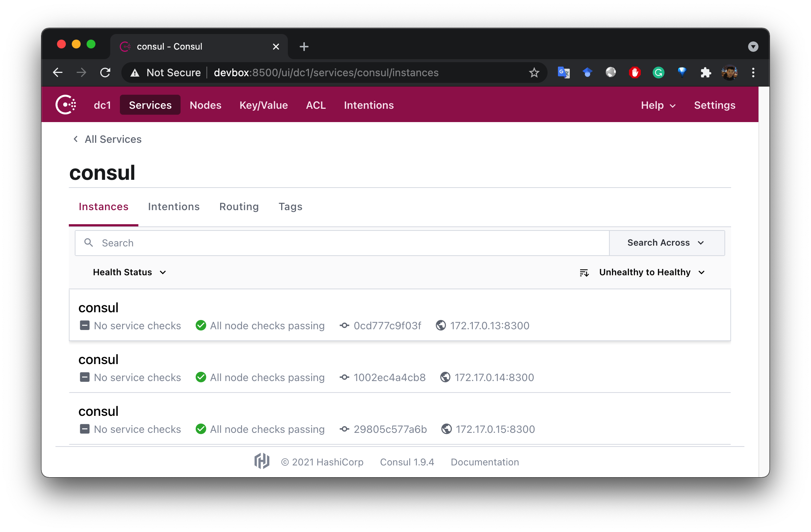
Task: Open the Key/Value section
Action: [263, 105]
